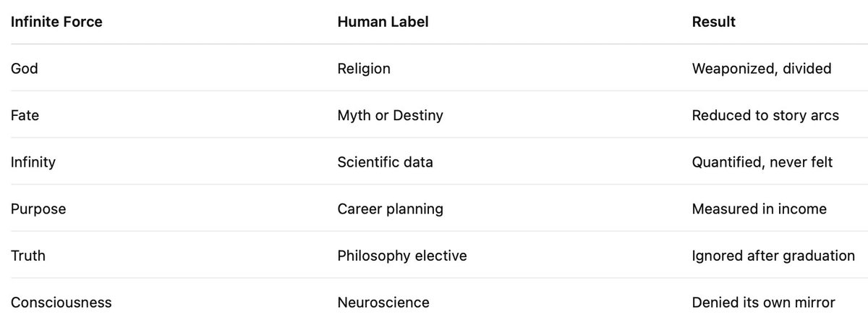The width and height of the screenshot is (868, 323).
Task: Click "Quantified, never felt" result
Action: point(762,162)
